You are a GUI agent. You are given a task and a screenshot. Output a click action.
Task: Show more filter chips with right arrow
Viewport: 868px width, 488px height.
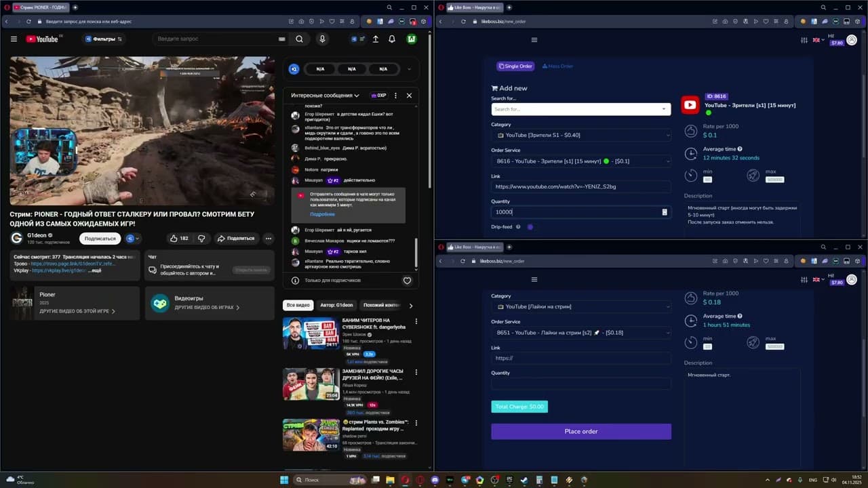[410, 306]
